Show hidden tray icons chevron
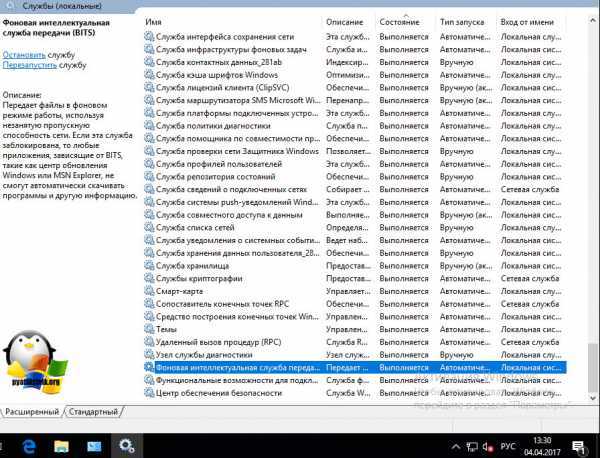600x458 pixels. 456,447
